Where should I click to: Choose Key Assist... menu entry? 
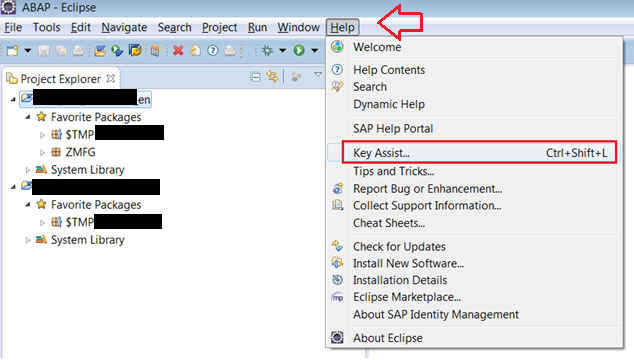click(474, 153)
